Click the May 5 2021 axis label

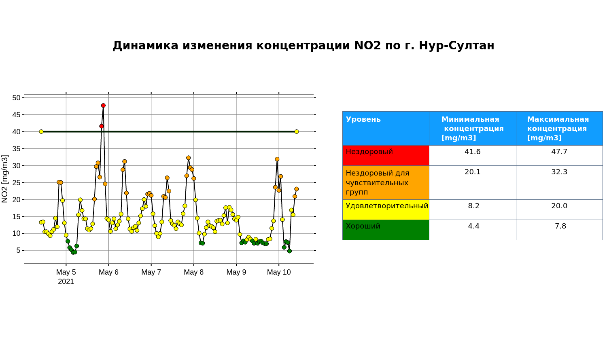[x=66, y=277]
